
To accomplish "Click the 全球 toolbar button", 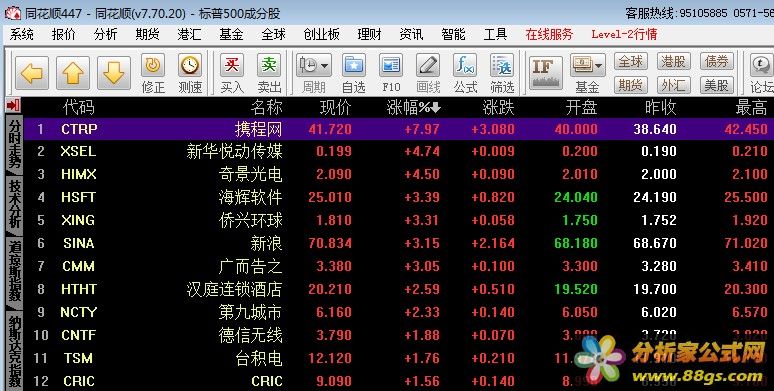I will (x=631, y=62).
